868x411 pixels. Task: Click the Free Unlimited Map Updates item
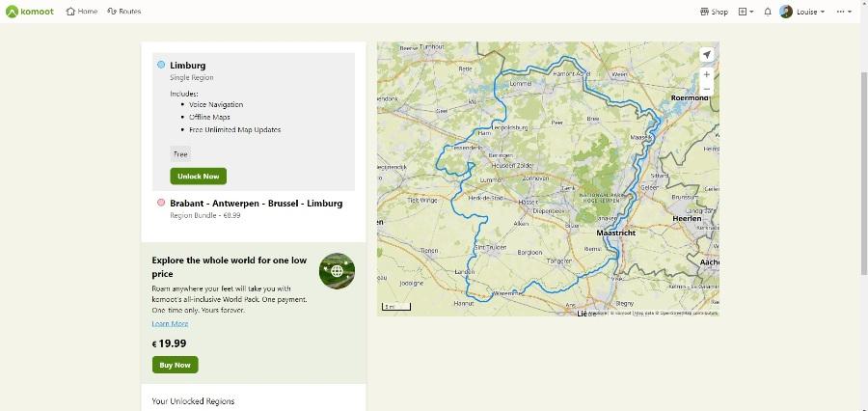[234, 129]
